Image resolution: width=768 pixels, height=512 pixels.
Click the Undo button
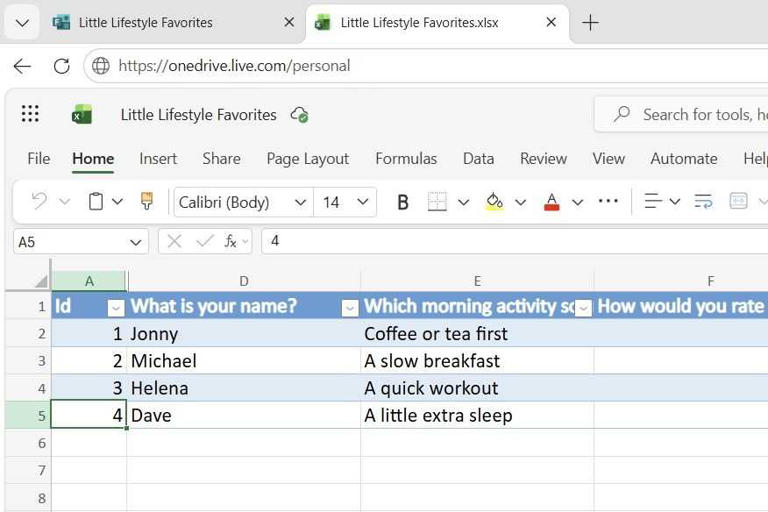[x=39, y=201]
